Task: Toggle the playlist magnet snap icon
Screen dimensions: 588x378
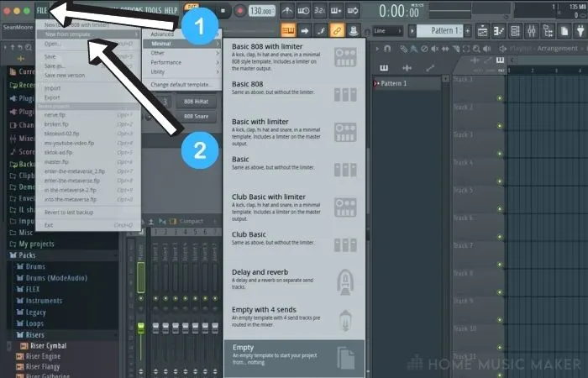Action: click(388, 49)
